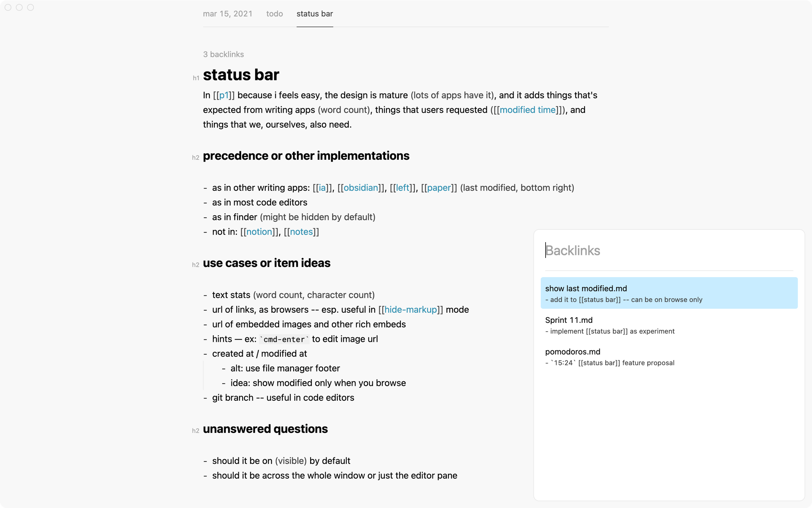Open the [[p1]] wiki link
Viewport: 812px width, 508px height.
[224, 95]
